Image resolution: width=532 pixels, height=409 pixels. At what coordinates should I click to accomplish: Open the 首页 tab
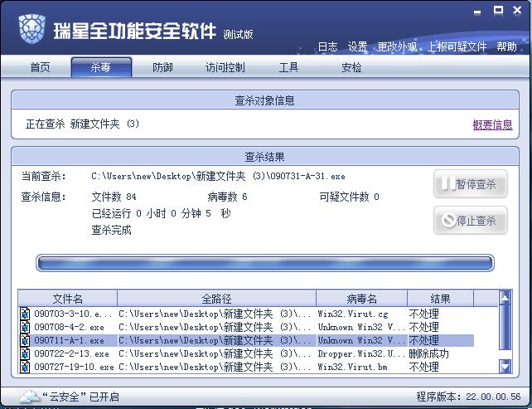click(x=40, y=67)
